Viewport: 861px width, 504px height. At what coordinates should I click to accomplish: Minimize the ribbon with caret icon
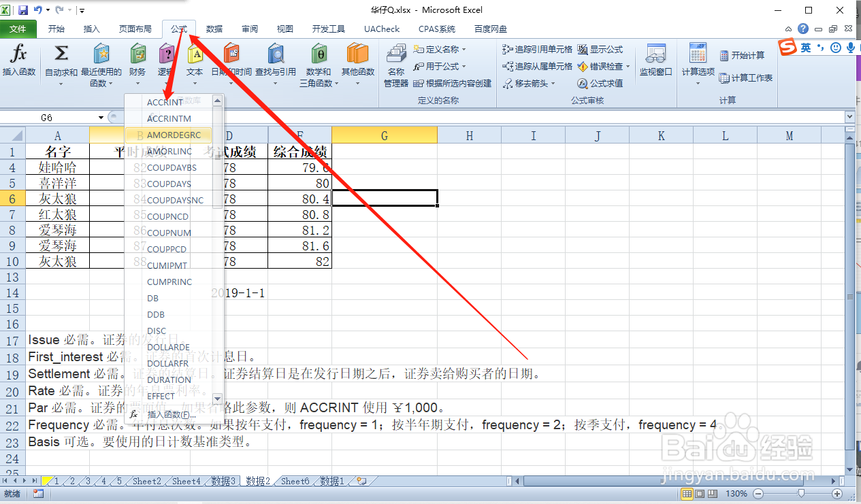tap(789, 29)
